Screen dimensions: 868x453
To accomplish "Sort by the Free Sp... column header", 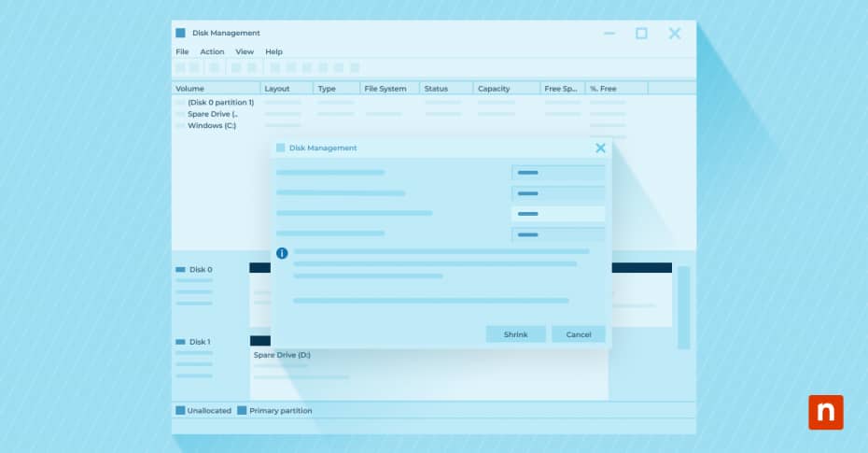I will pyautogui.click(x=562, y=89).
